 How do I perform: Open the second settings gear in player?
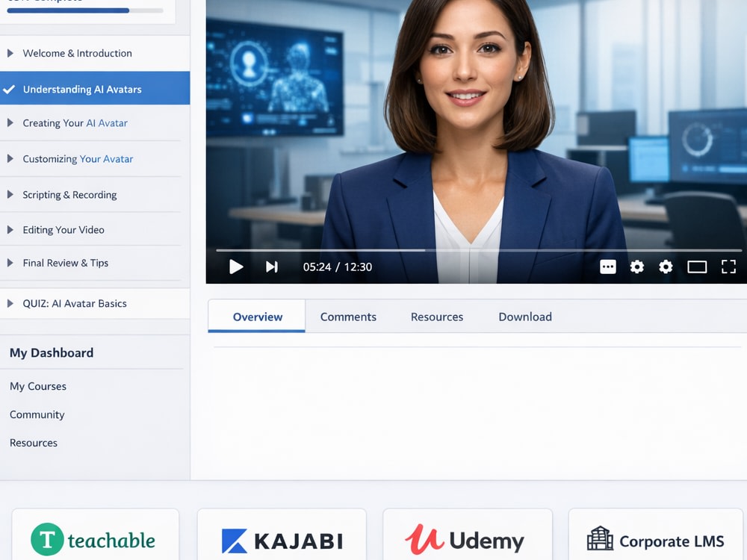coord(666,267)
